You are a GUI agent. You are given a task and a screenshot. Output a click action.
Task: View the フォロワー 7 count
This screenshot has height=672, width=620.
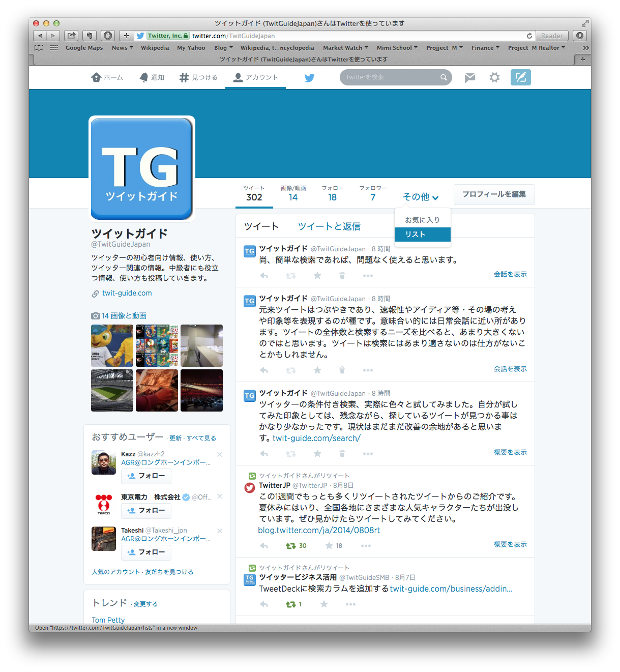click(x=373, y=193)
